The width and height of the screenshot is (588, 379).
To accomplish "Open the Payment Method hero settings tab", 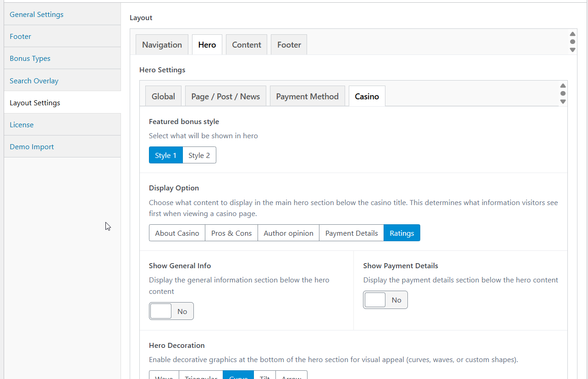I will [307, 97].
